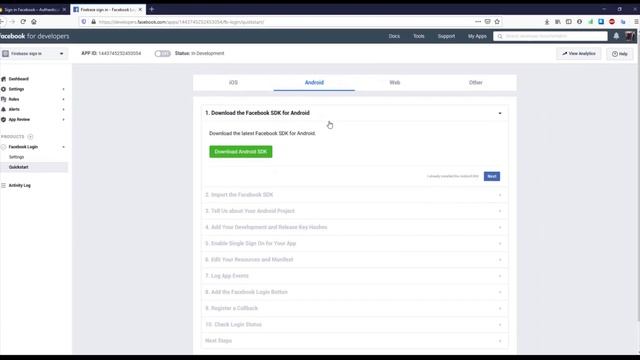Click the blue Next button

pos(492,176)
